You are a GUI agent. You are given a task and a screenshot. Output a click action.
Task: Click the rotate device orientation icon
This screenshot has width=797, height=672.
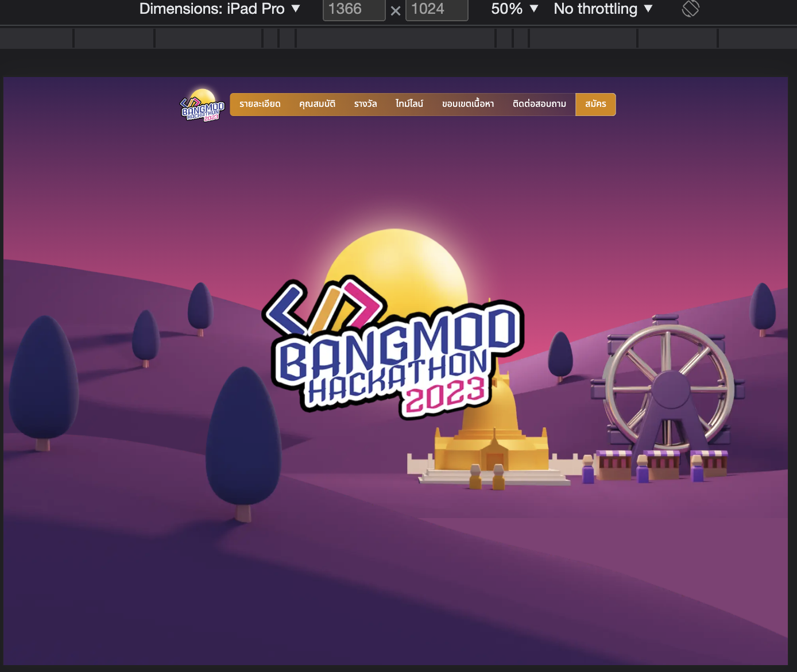[690, 9]
